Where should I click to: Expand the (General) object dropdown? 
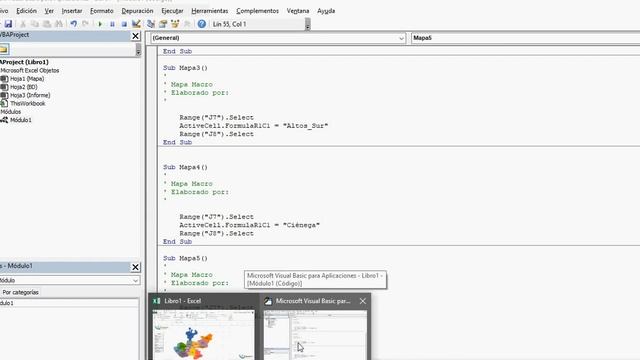click(x=401, y=38)
